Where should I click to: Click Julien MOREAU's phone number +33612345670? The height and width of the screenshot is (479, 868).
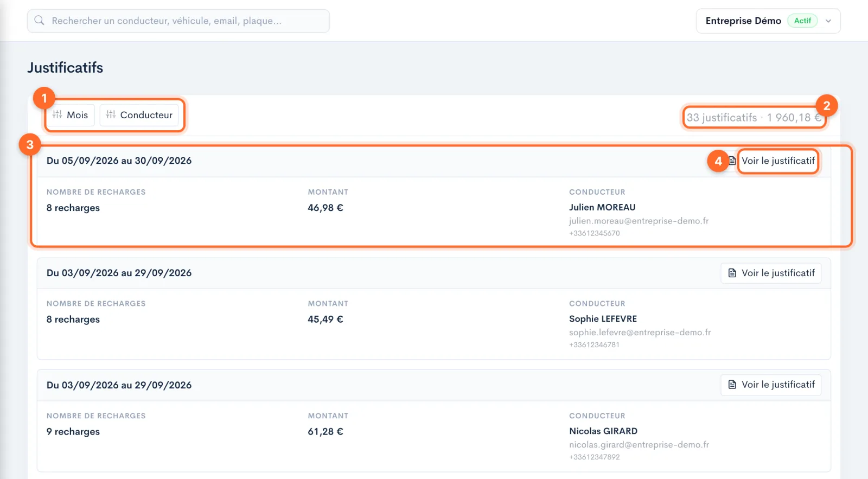pos(594,233)
